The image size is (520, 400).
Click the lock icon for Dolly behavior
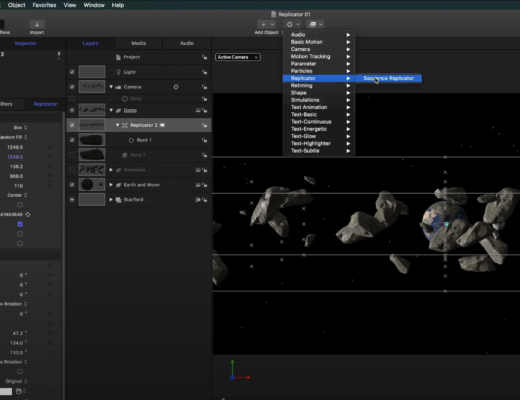[x=204, y=99]
